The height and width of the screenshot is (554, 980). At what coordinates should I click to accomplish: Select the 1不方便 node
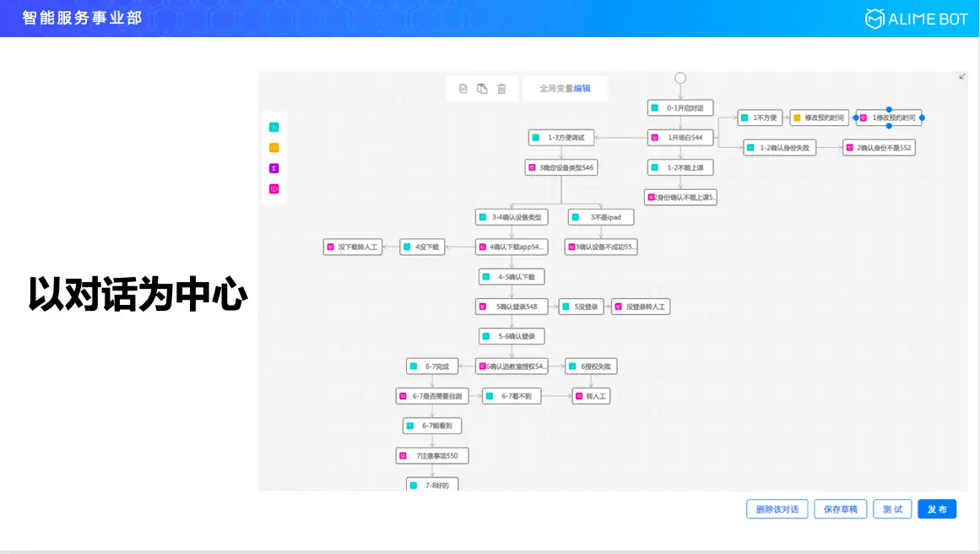[760, 117]
